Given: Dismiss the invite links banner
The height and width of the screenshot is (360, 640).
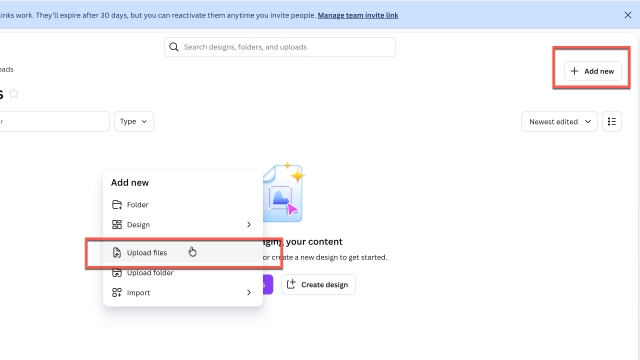Looking at the screenshot, I should coord(628,15).
